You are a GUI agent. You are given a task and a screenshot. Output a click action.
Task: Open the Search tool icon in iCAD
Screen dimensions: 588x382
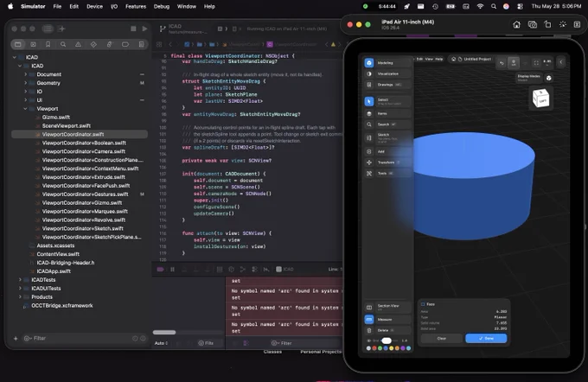(369, 124)
